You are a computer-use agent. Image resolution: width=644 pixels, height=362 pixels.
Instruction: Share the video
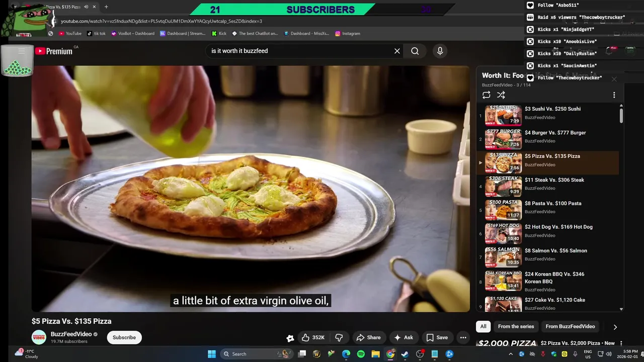coord(368,337)
